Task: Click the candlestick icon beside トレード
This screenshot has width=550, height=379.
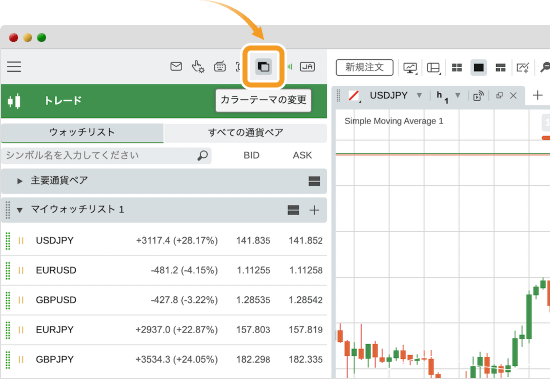Action: point(14,101)
